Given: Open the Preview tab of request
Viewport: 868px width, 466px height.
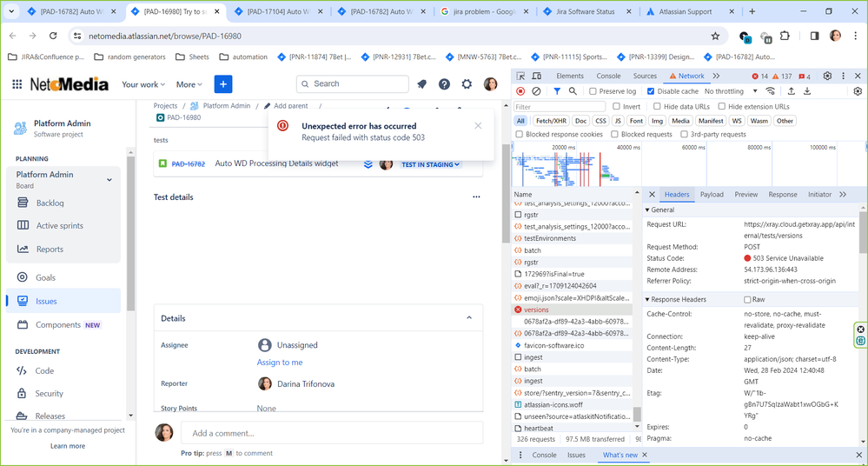Looking at the screenshot, I should pos(746,195).
